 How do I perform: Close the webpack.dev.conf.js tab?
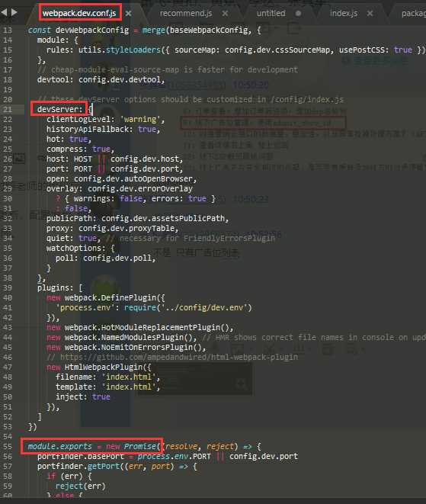[x=128, y=14]
